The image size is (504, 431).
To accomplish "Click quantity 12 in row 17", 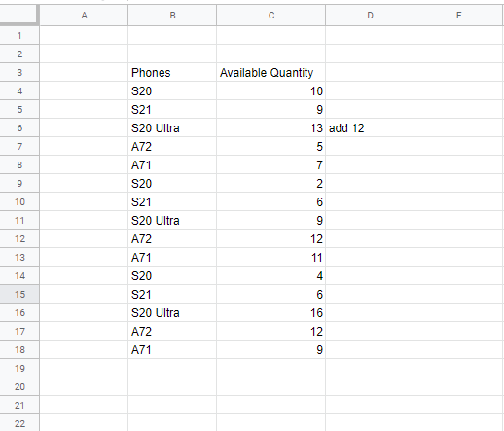I will (271, 331).
